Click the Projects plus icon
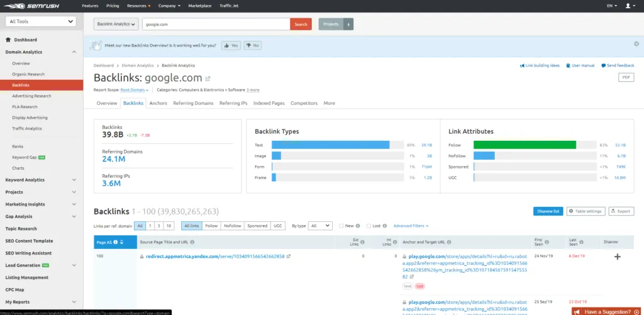 click(x=348, y=25)
